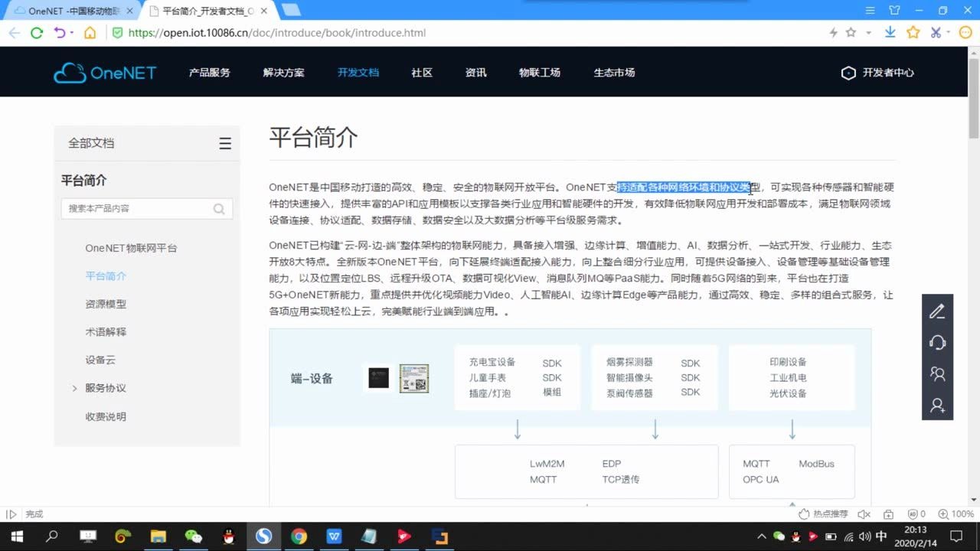Screen dimensions: 980x551
Task: Click the orange smiley face icon
Action: coord(966,32)
